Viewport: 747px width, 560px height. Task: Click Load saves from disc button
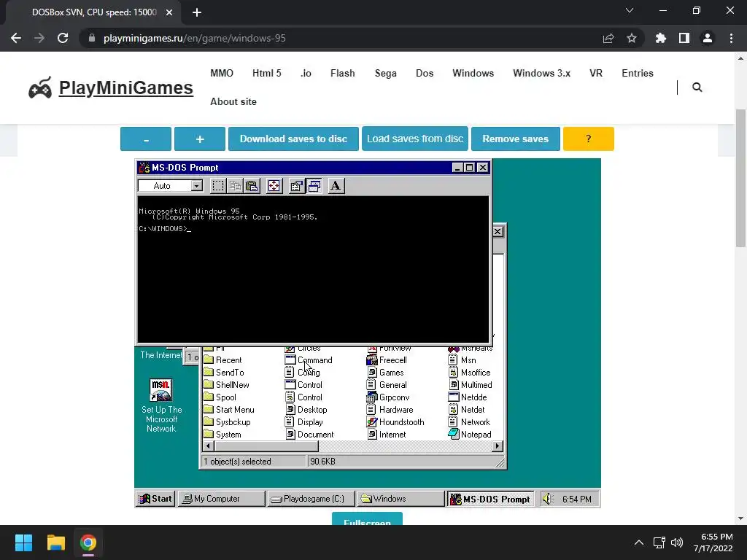point(415,139)
